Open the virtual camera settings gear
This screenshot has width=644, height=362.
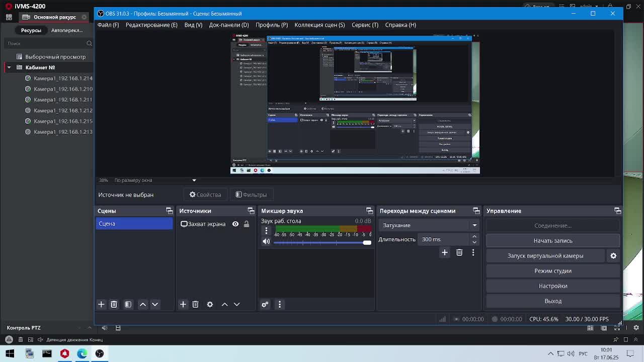coord(613,256)
